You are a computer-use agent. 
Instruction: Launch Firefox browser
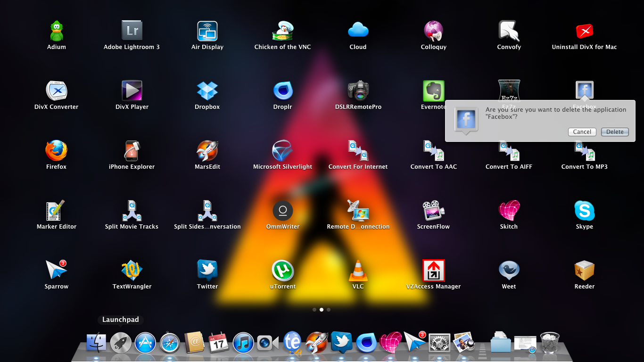pos(57,151)
